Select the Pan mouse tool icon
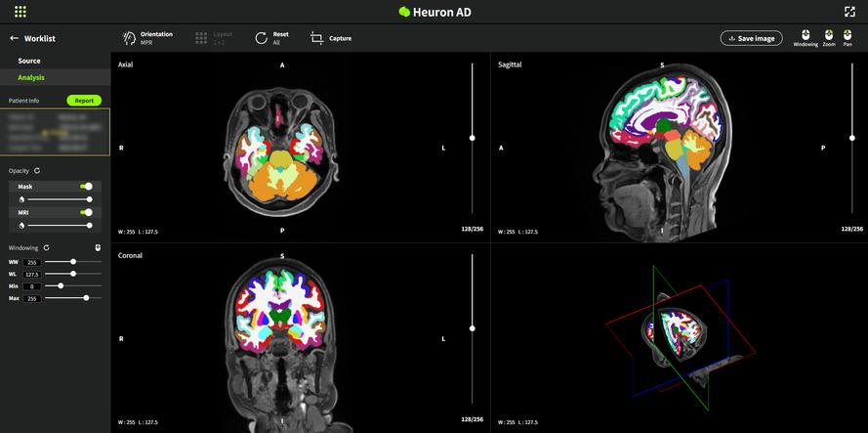The width and height of the screenshot is (868, 433). pyautogui.click(x=847, y=34)
